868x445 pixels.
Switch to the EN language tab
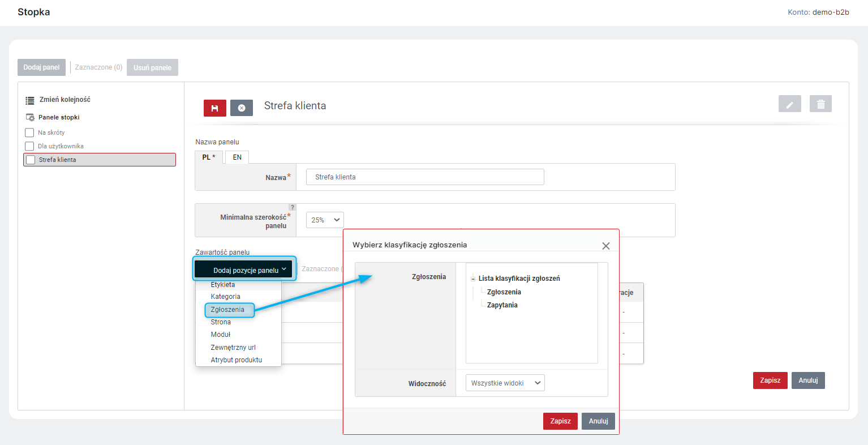click(237, 157)
